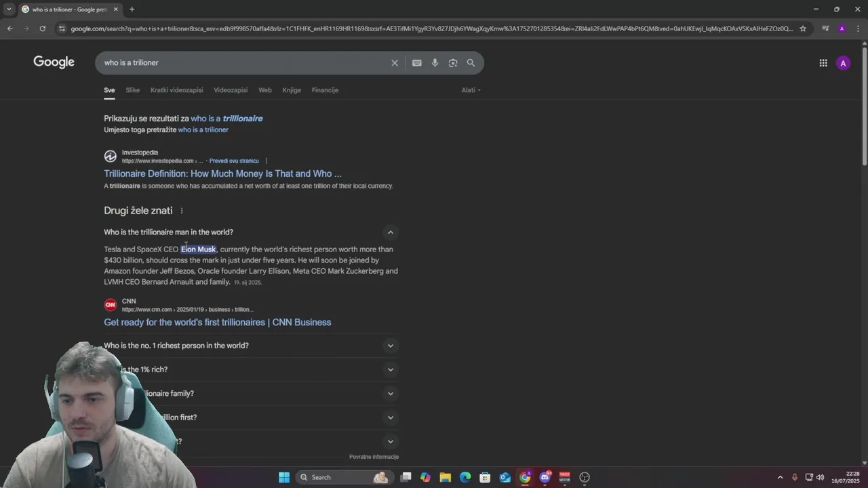868x488 pixels.
Task: Open Microsoft Store from the taskbar
Action: point(485,477)
